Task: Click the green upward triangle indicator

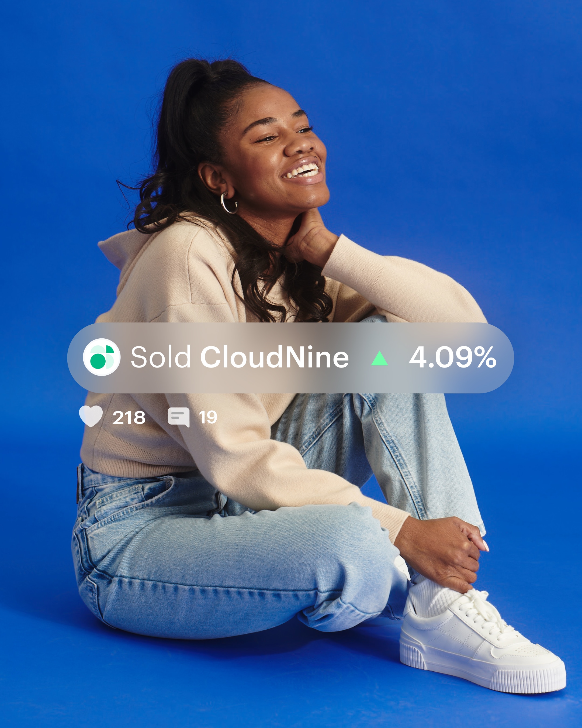Action: tap(379, 358)
